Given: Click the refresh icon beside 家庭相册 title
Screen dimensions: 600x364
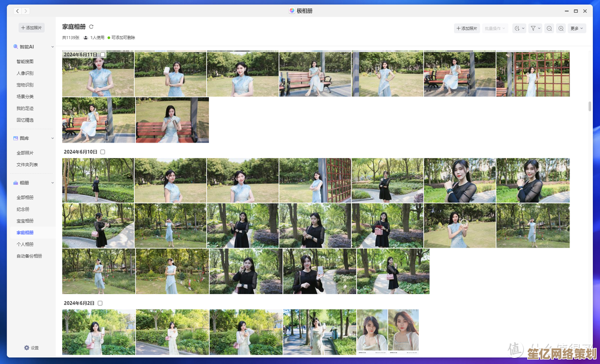Looking at the screenshot, I should 91,27.
